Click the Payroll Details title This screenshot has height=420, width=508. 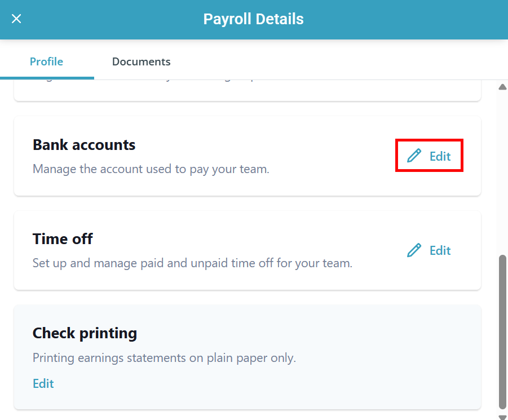(x=254, y=19)
